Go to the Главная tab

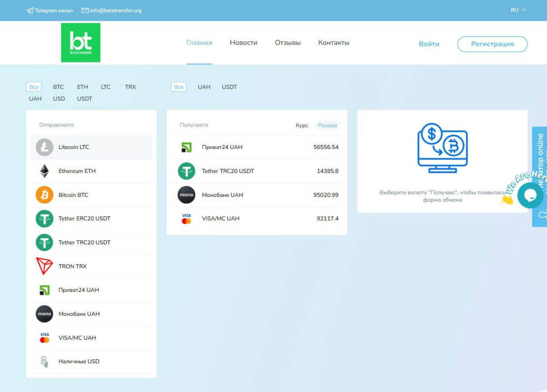point(199,43)
